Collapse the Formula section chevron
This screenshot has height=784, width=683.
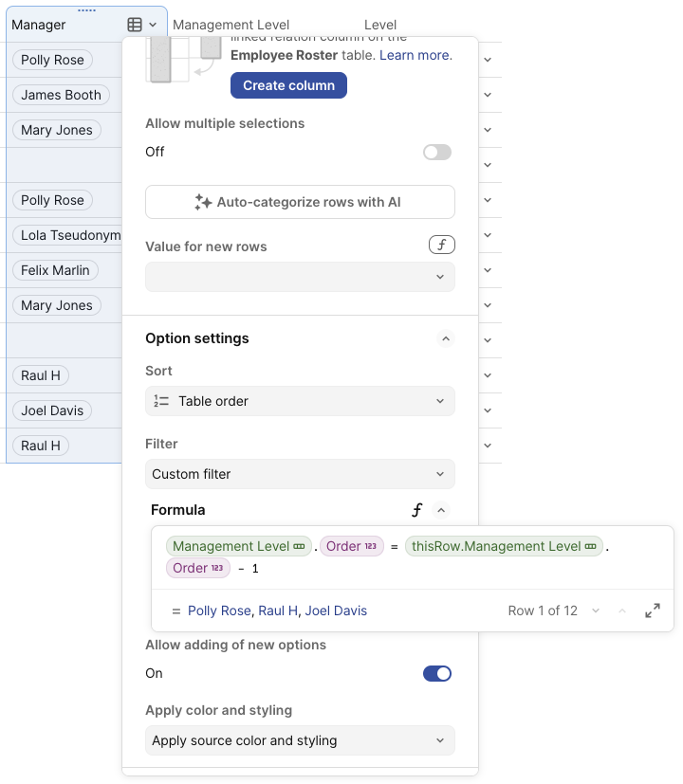tap(440, 510)
